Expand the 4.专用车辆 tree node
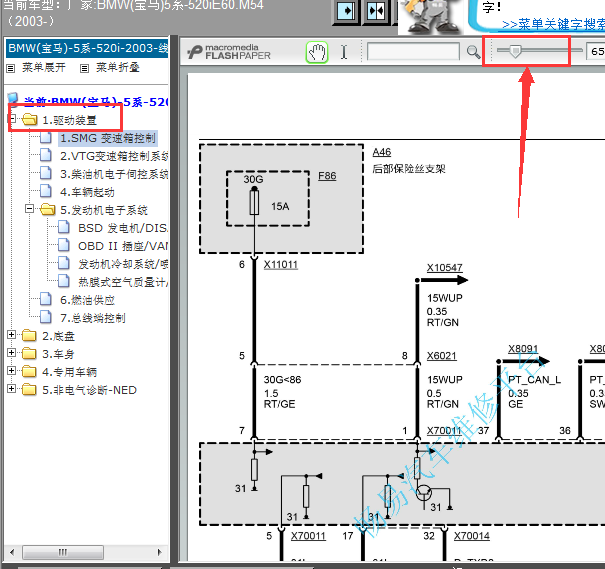Screen dimensions: 605x569 [12, 371]
